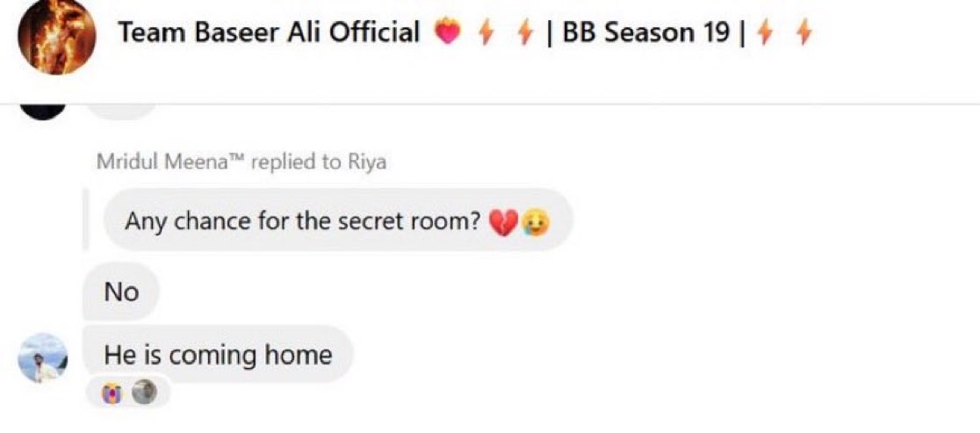
Task: Click the second lightning bolt before BB Season
Action: 523,32
